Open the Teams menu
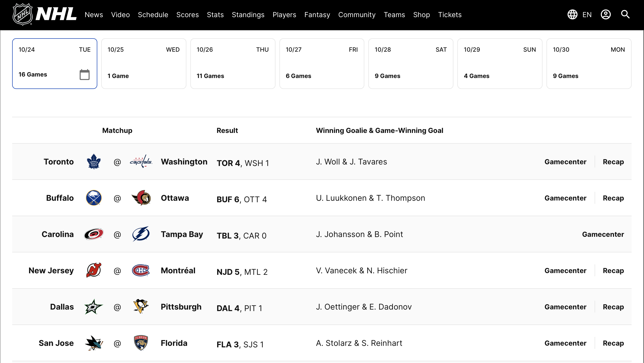Screen dimensions: 644x363 coord(394,15)
